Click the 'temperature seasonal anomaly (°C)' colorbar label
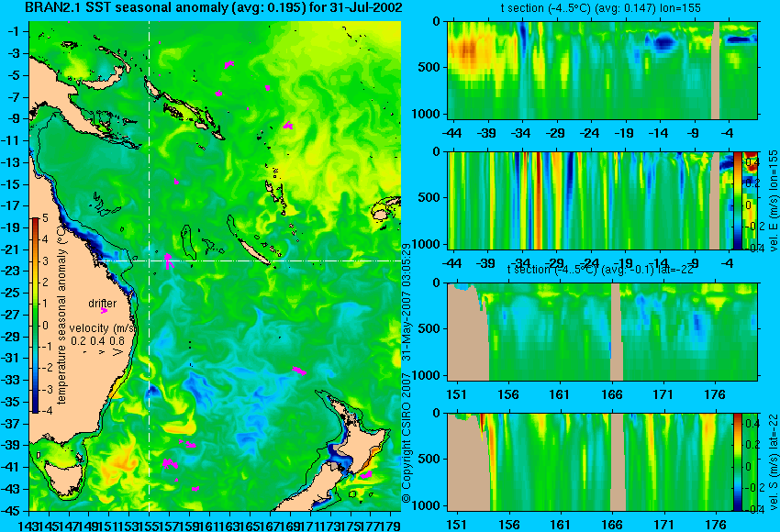 (61, 315)
